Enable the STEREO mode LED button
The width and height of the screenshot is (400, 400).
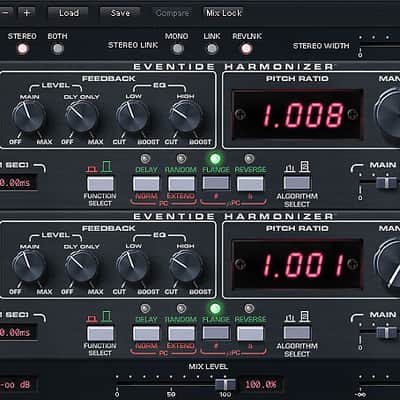[23, 49]
